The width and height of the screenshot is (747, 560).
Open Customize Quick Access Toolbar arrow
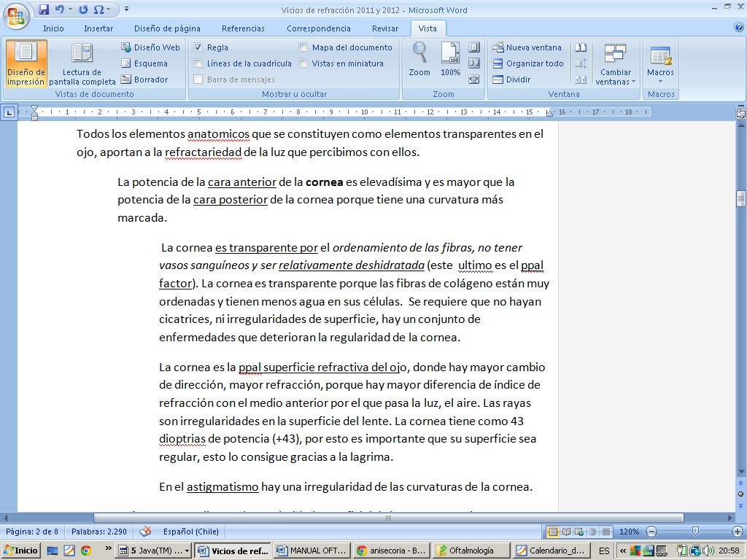coord(126,9)
